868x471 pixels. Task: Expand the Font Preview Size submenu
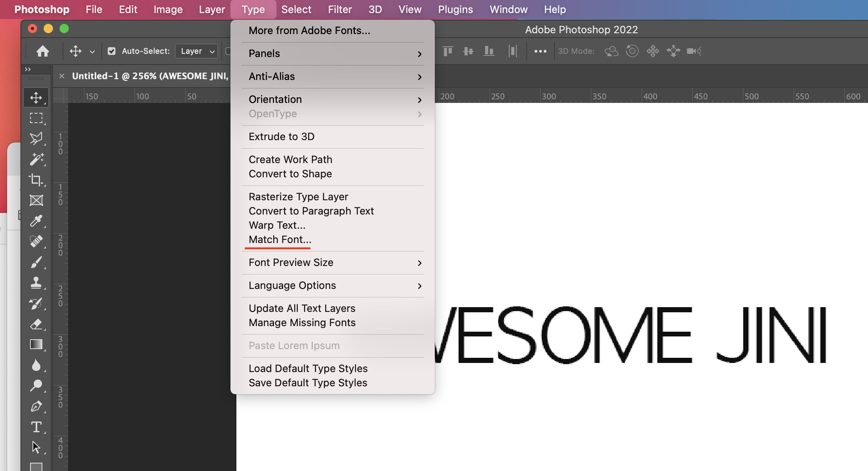[333, 262]
